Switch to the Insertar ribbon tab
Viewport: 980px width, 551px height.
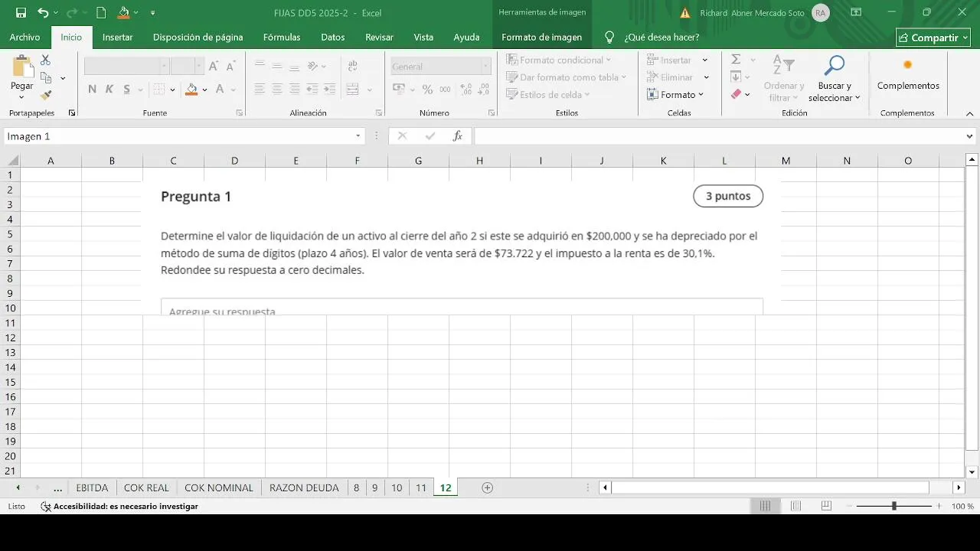click(x=117, y=37)
